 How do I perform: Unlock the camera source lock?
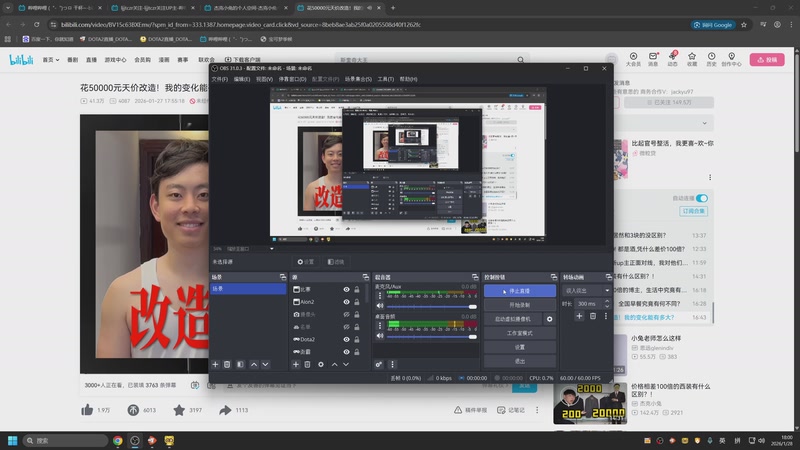click(x=357, y=314)
